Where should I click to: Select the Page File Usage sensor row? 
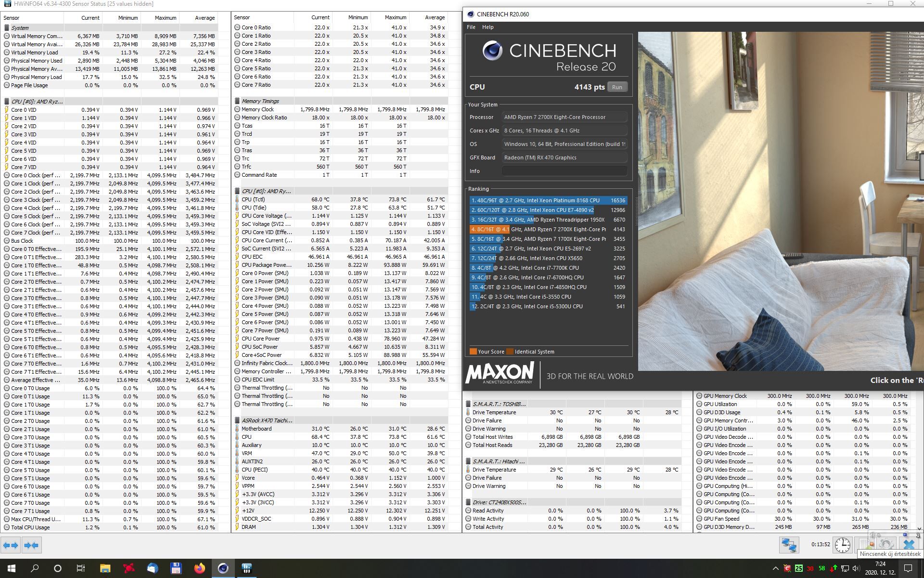(x=110, y=85)
